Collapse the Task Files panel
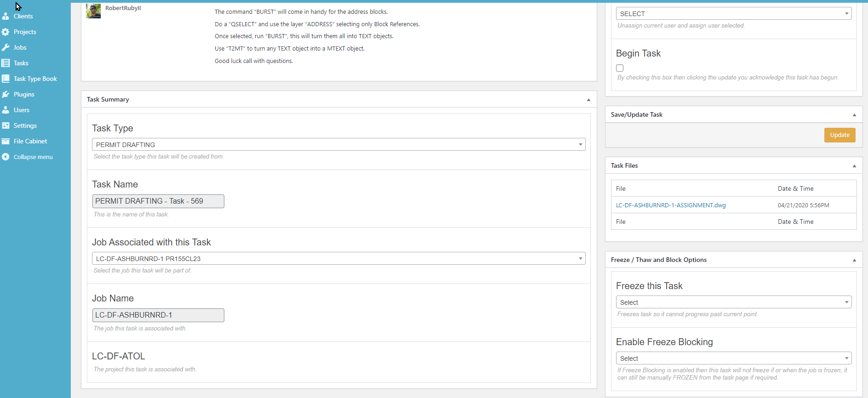868x398 pixels. [x=854, y=166]
